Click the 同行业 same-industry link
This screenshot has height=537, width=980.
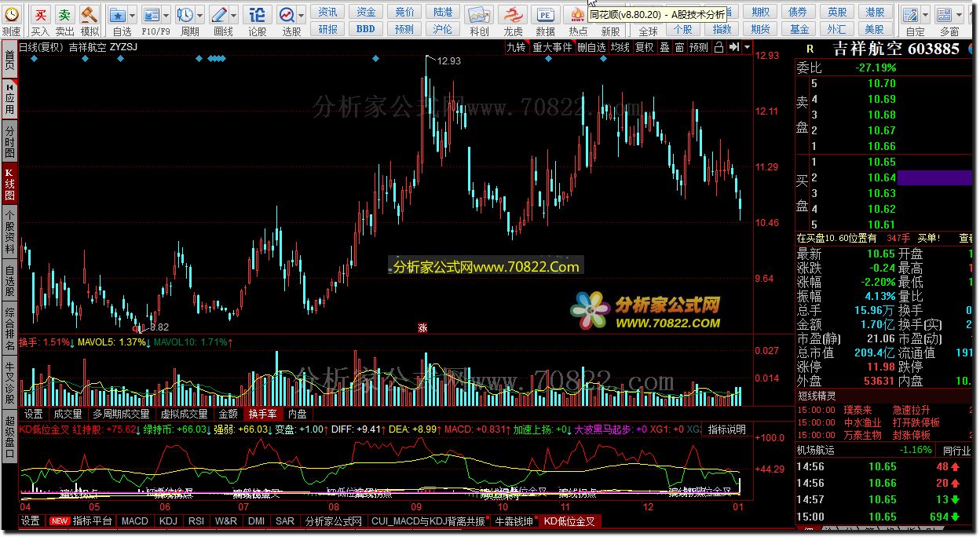pos(956,451)
